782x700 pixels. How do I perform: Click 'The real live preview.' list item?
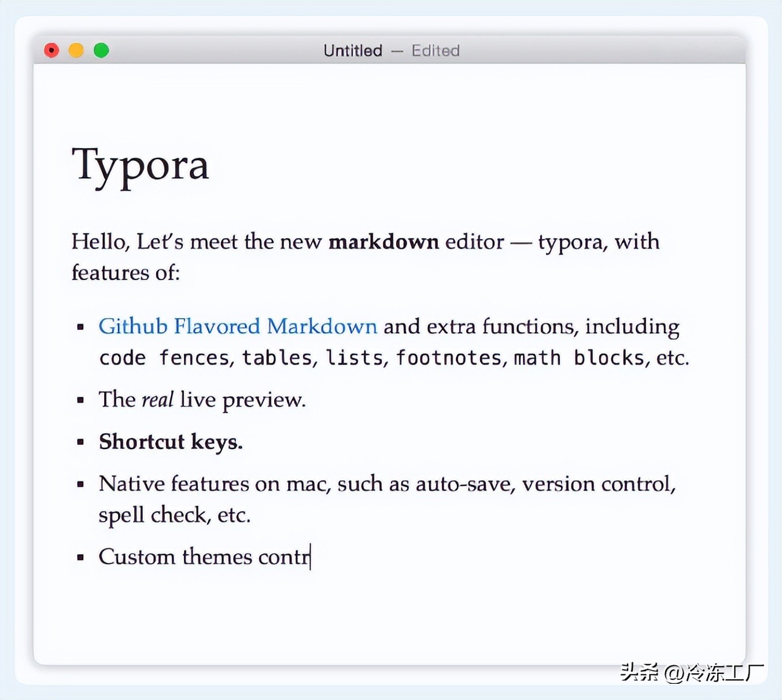pyautogui.click(x=202, y=400)
